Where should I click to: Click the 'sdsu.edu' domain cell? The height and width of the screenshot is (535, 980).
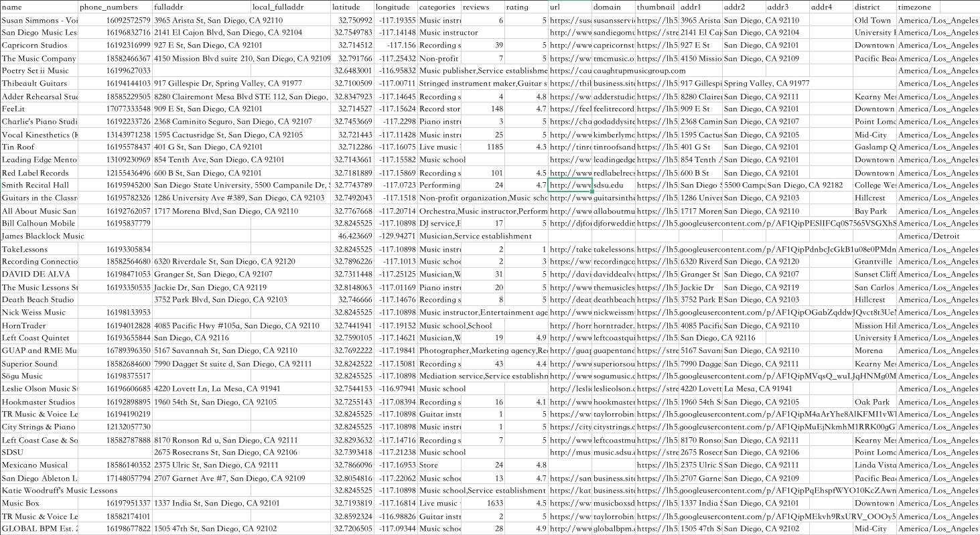pos(614,185)
